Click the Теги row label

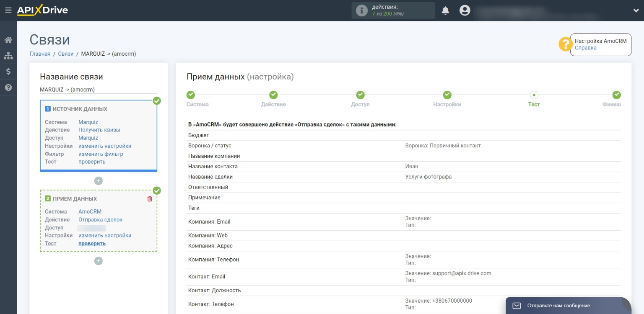pyautogui.click(x=194, y=208)
